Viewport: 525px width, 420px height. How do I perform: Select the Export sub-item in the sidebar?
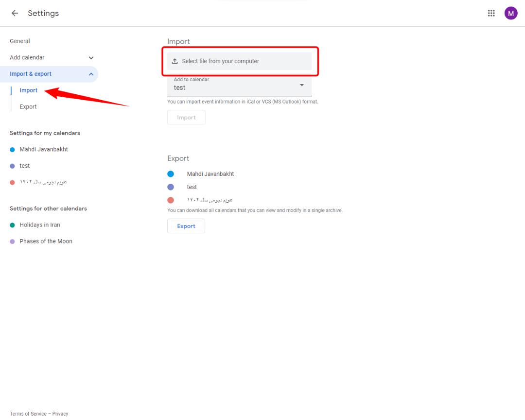(x=28, y=106)
